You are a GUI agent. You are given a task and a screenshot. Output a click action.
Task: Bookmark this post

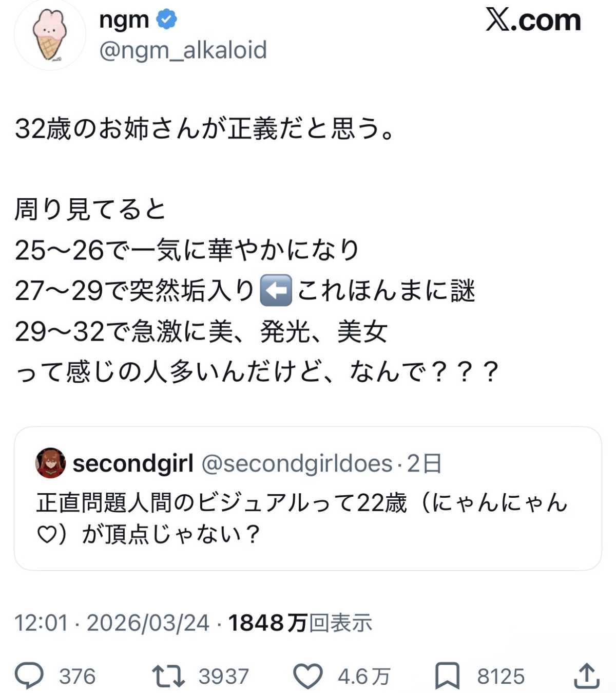(x=447, y=676)
